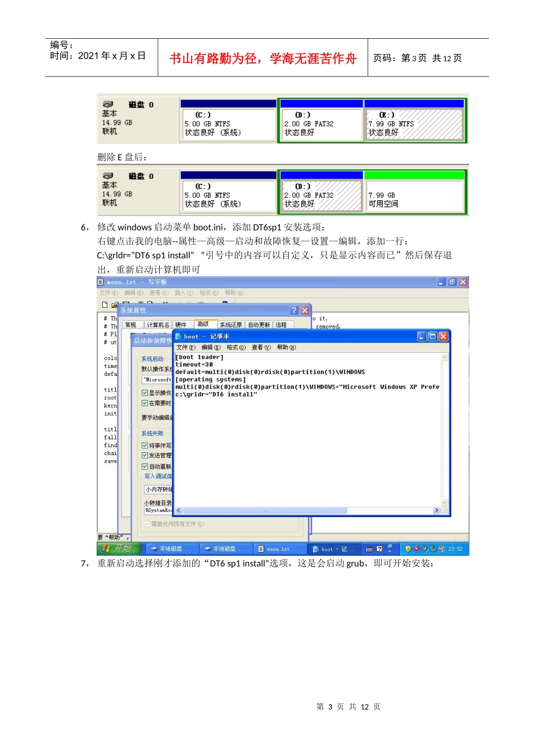This screenshot has height=756, width=534.
Task: Open the 帮助 menu in boot Notepad
Action: pos(287,348)
